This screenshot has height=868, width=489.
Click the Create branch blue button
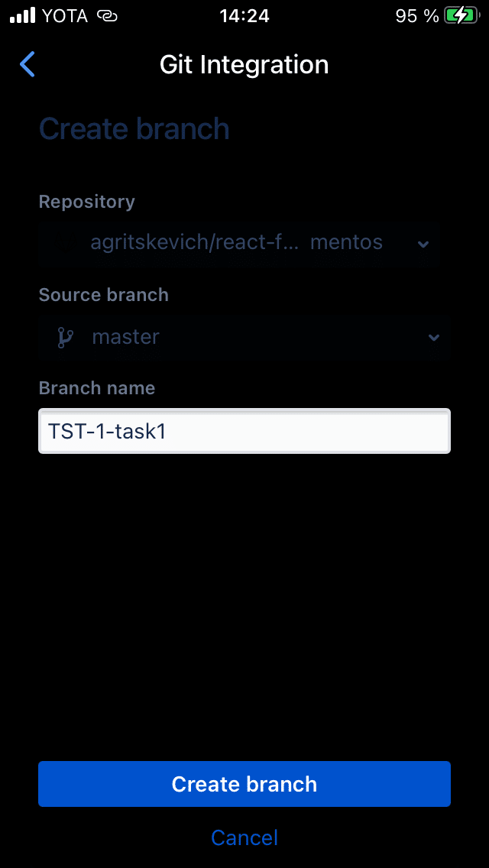pyautogui.click(x=244, y=784)
